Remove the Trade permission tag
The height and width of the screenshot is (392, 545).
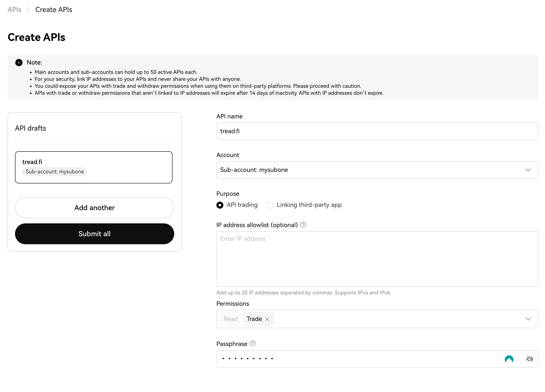(267, 319)
